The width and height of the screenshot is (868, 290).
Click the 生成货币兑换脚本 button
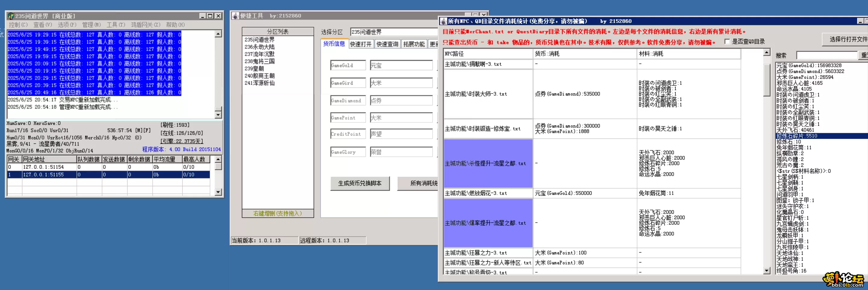(360, 183)
